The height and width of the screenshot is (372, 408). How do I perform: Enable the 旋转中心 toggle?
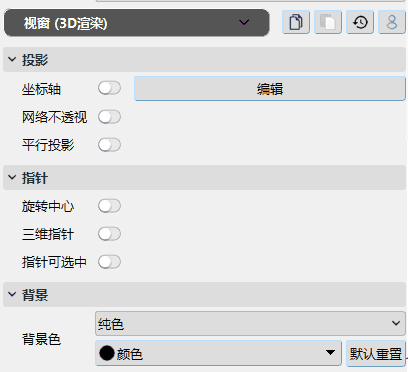(x=109, y=206)
